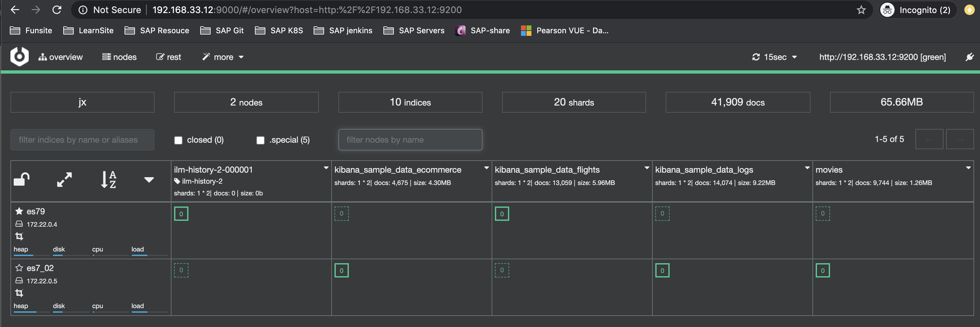Click the disk icon beside 172.22.0.4
The image size is (980, 327).
19,224
